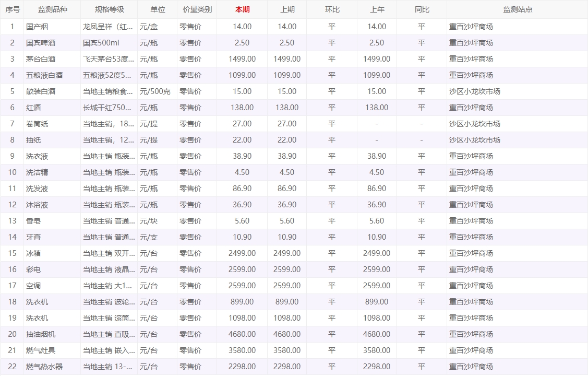This screenshot has width=588, height=376.
Task: Click the 五粮液白酒 item cell
Action: (x=44, y=75)
